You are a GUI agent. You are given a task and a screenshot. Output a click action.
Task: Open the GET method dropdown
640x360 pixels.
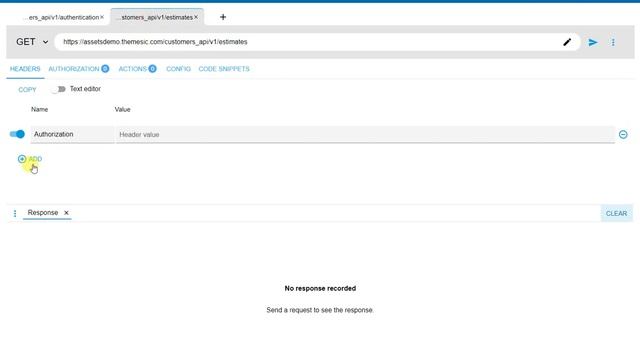click(32, 42)
